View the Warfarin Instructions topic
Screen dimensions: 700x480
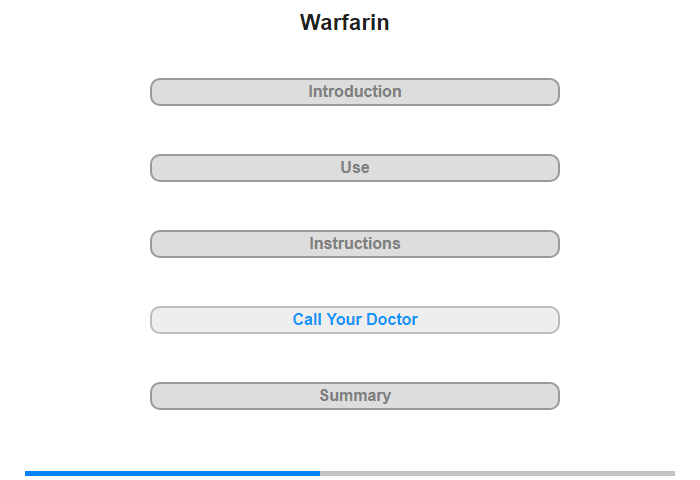click(x=354, y=244)
